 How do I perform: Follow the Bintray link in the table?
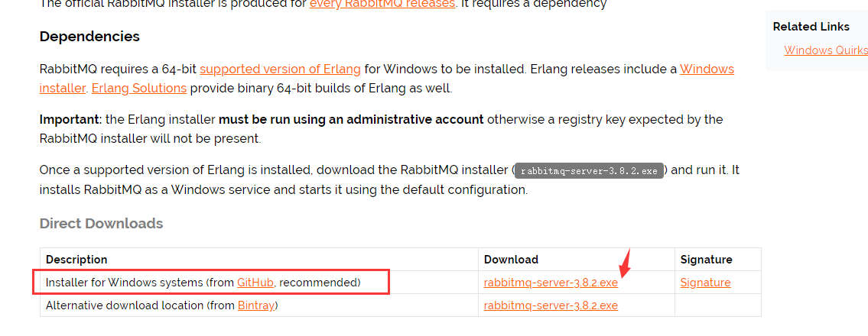[x=255, y=305]
